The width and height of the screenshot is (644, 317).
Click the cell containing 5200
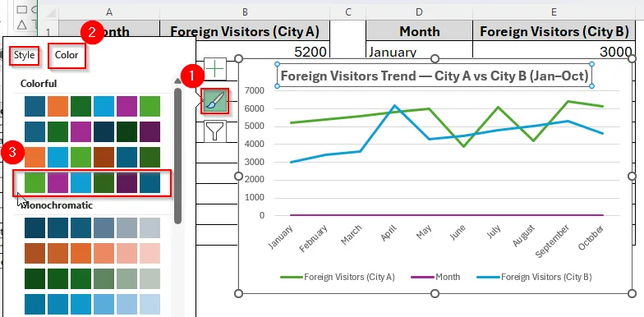pyautogui.click(x=263, y=51)
